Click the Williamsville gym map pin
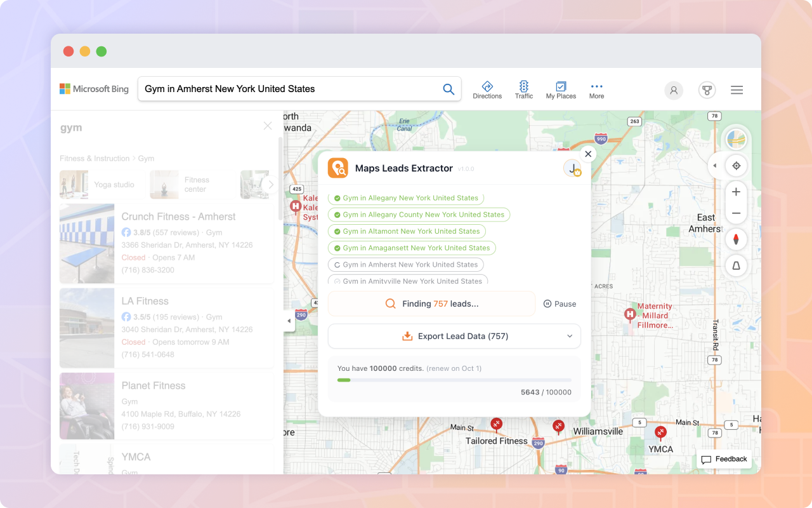This screenshot has width=812, height=508. click(x=558, y=427)
